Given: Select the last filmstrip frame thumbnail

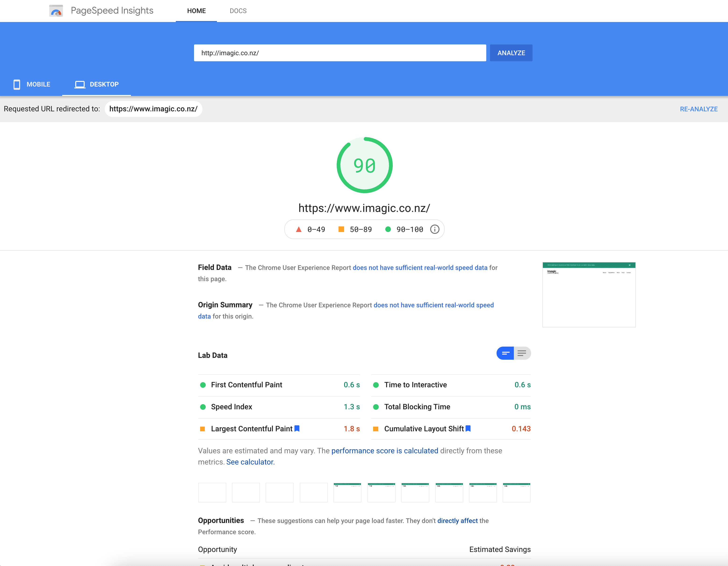Looking at the screenshot, I should (516, 492).
